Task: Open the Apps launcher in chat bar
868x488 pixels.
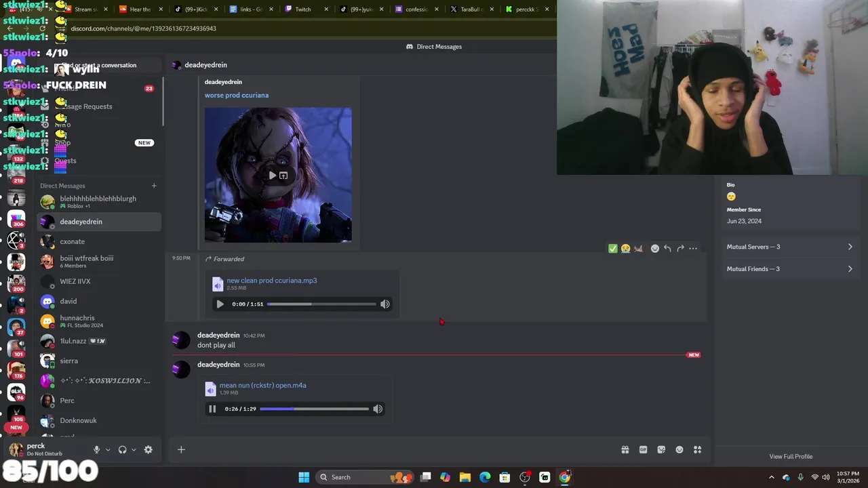Action: [x=697, y=449]
